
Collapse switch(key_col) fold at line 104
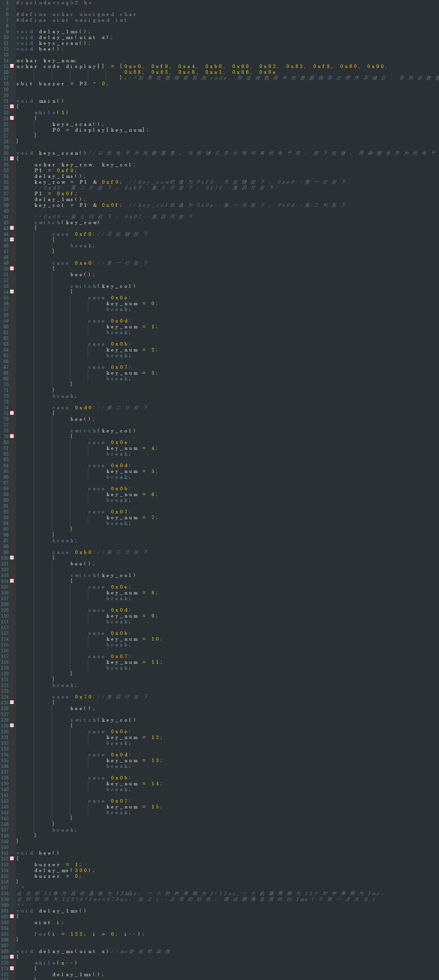pyautogui.click(x=12, y=581)
